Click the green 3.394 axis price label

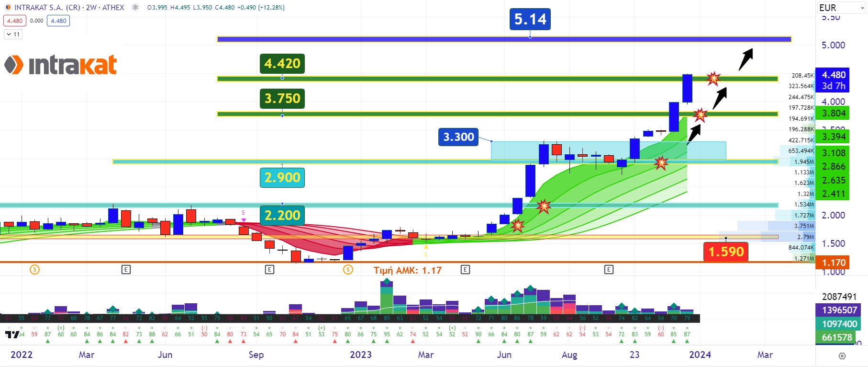coord(834,137)
